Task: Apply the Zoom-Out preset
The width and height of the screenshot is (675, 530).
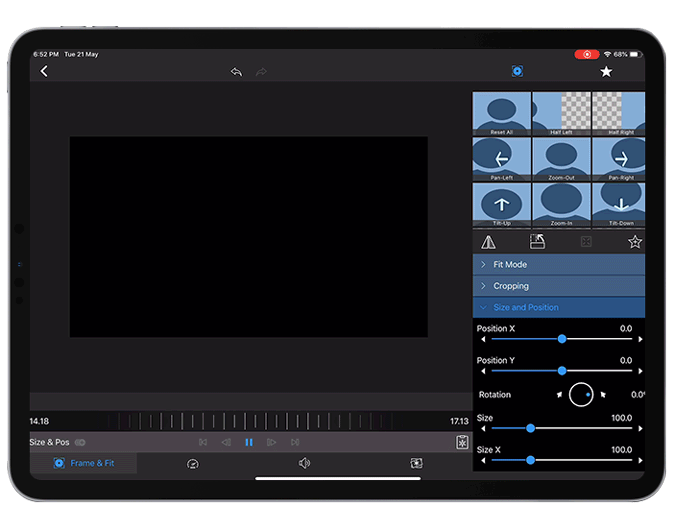Action: pos(561,159)
